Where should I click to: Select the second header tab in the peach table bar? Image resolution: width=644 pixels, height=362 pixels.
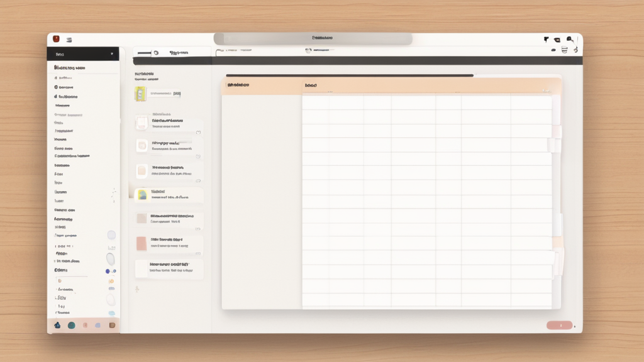311,85
